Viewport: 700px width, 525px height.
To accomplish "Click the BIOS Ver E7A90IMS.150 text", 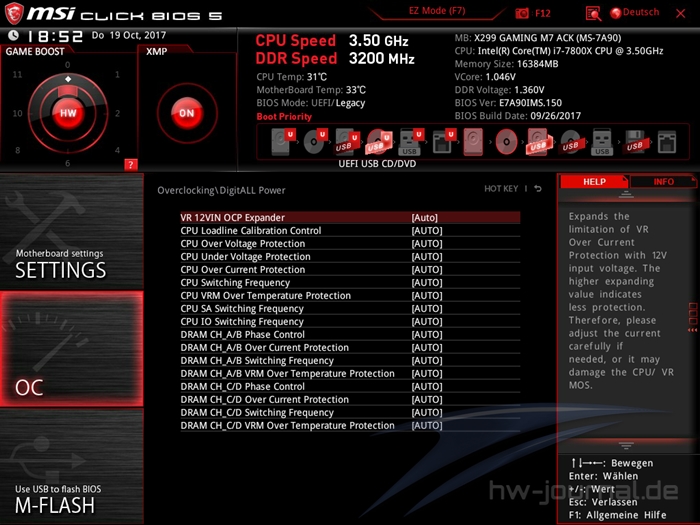I will (508, 103).
